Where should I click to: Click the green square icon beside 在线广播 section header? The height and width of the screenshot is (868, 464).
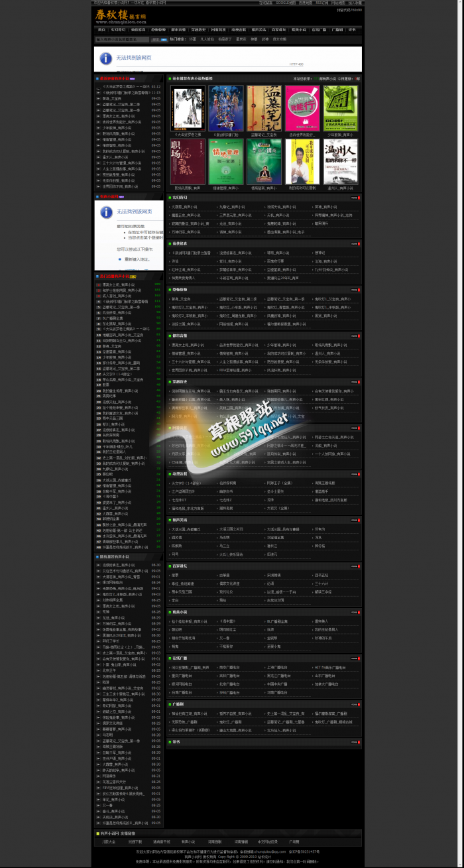click(170, 658)
